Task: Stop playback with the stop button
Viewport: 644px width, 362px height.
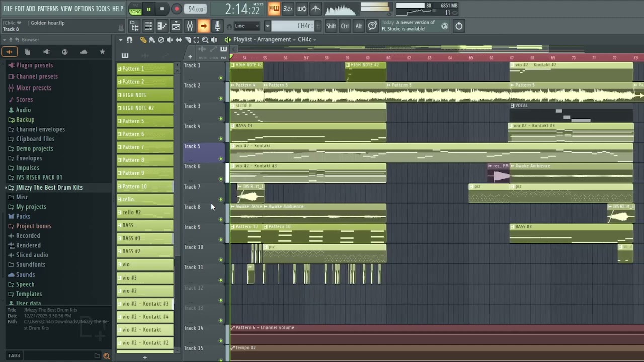Action: click(x=162, y=9)
